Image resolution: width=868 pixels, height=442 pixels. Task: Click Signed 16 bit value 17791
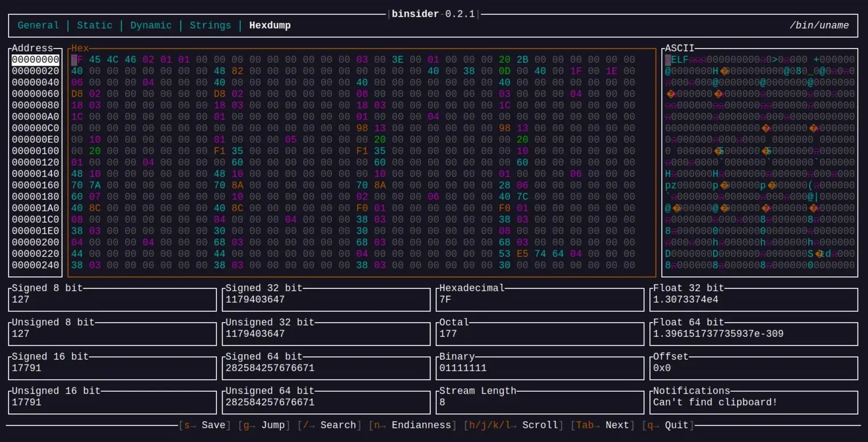(26, 368)
